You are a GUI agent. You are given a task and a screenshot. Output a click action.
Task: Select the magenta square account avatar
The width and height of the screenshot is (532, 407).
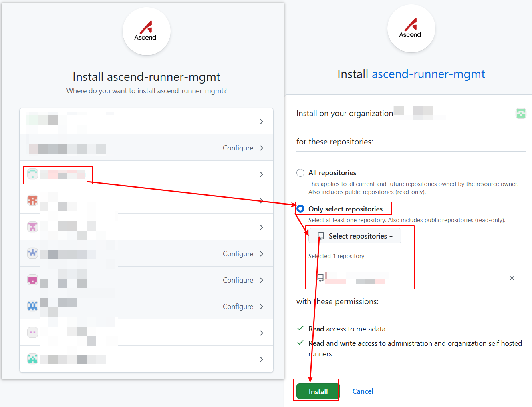(32, 280)
